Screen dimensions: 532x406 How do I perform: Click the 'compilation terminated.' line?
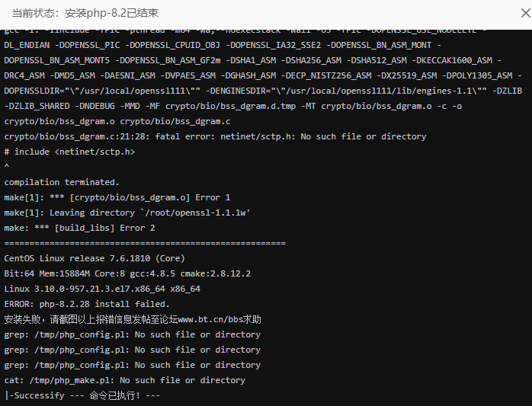pos(62,182)
